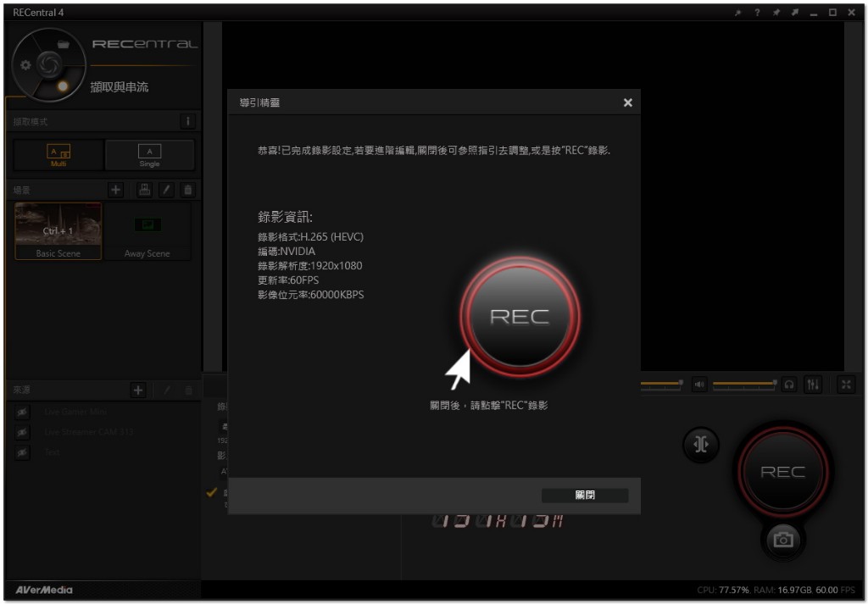
Task: Adjust the left volume slider by the speaker icon
Action: tap(661, 383)
